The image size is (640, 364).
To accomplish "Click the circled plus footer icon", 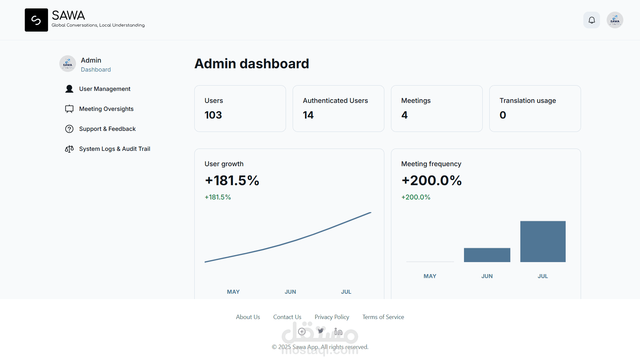I will (x=302, y=331).
